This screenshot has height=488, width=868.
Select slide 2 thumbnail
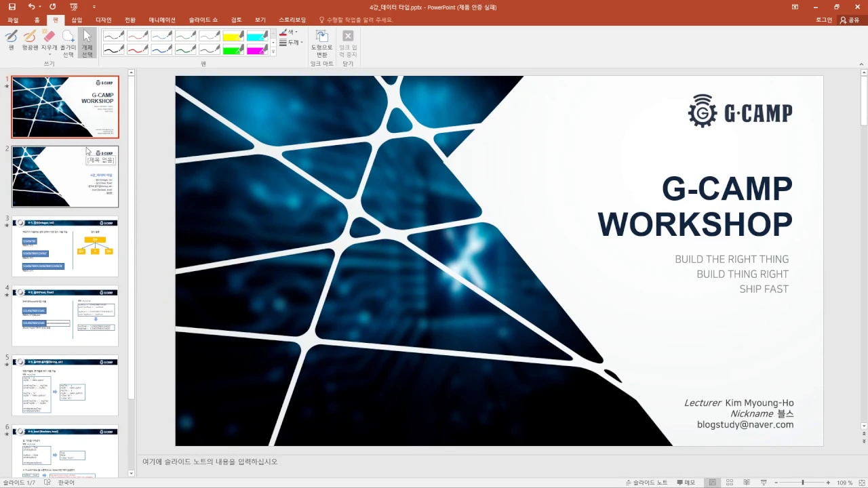click(x=65, y=176)
